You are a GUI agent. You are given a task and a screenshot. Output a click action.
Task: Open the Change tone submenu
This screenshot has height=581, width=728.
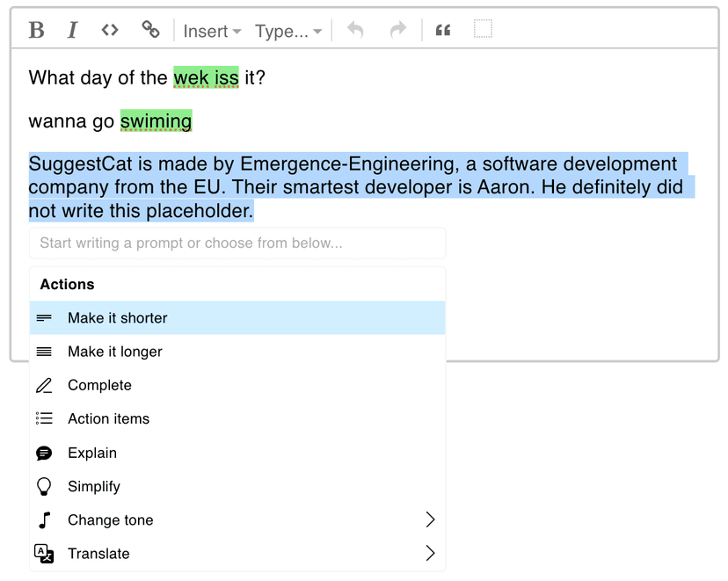[x=237, y=519]
